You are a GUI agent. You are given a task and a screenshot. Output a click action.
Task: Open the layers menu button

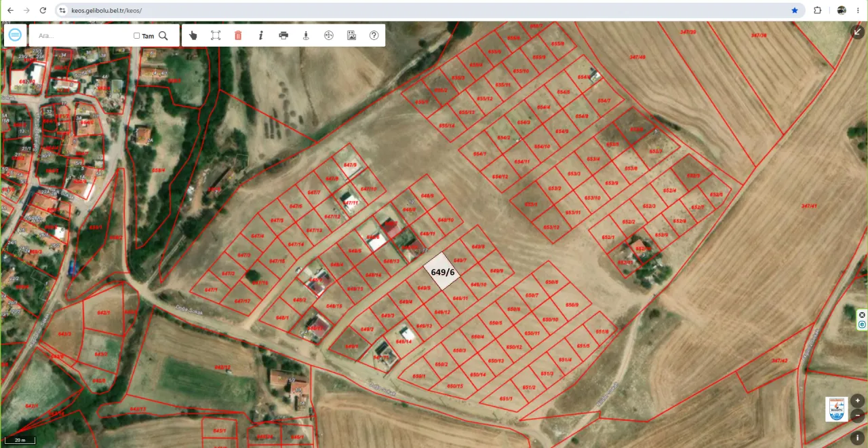pyautogui.click(x=16, y=35)
